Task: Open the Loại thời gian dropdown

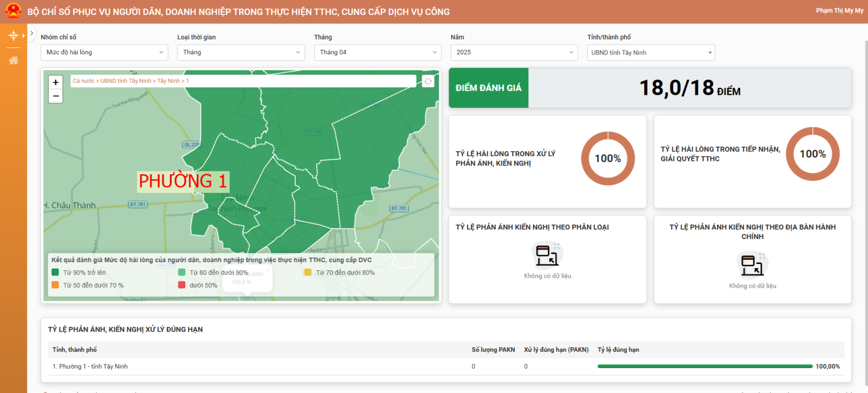Action: coord(241,52)
